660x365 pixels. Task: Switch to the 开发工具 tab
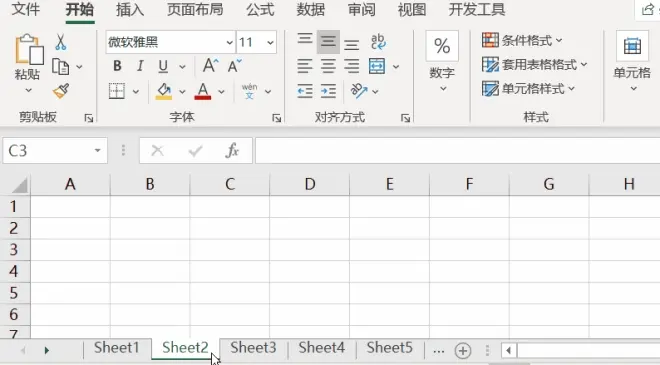tap(477, 9)
